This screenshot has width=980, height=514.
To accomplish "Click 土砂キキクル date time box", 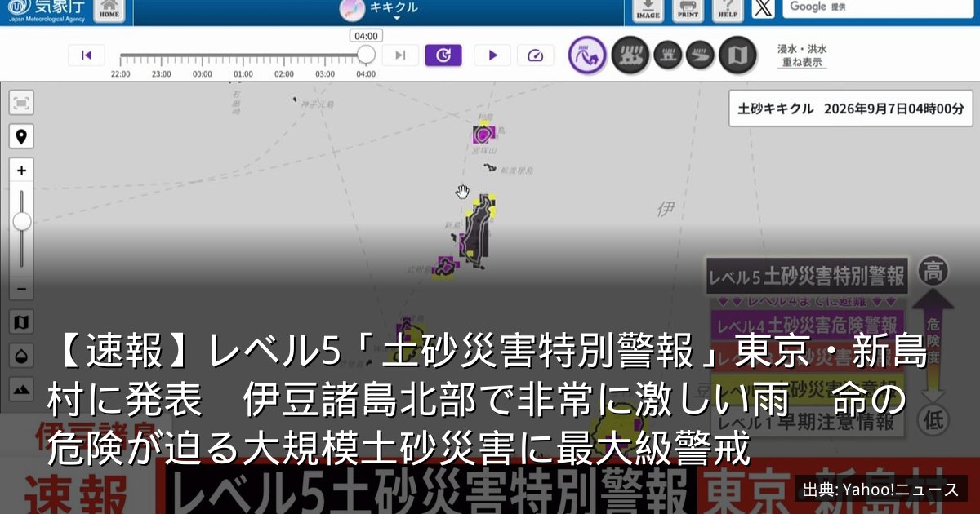I will click(x=851, y=108).
